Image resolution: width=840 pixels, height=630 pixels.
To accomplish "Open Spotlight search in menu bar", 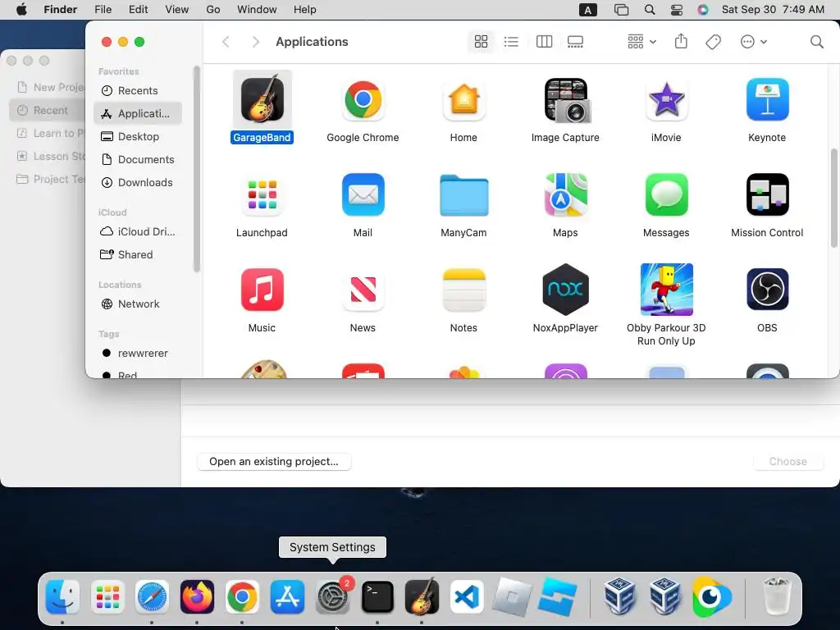I will click(x=650, y=10).
